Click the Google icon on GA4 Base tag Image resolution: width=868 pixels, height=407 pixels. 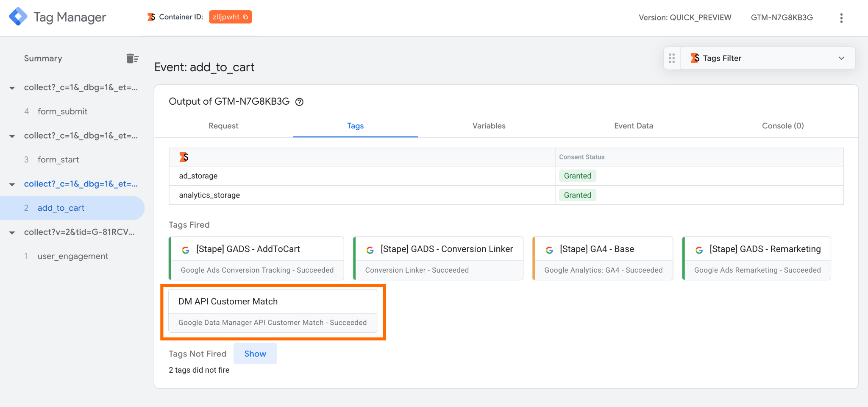pos(549,250)
